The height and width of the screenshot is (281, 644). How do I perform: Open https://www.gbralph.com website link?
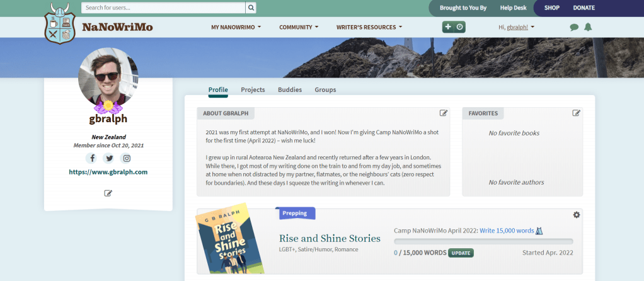pos(108,172)
